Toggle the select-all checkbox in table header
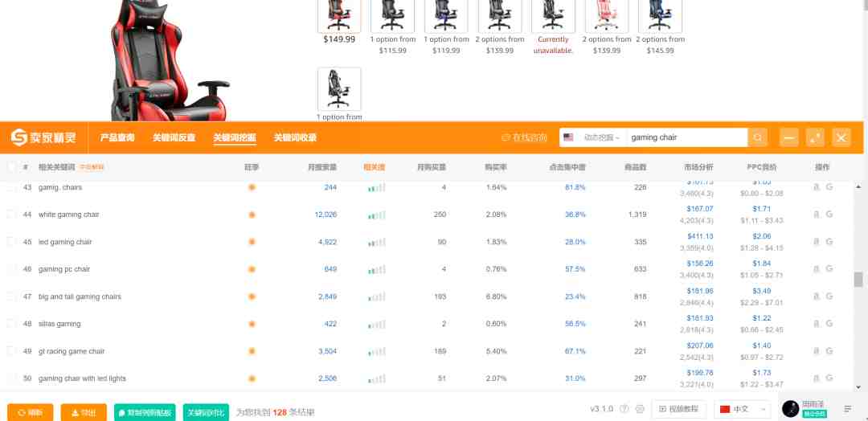The image size is (868, 421). click(11, 167)
